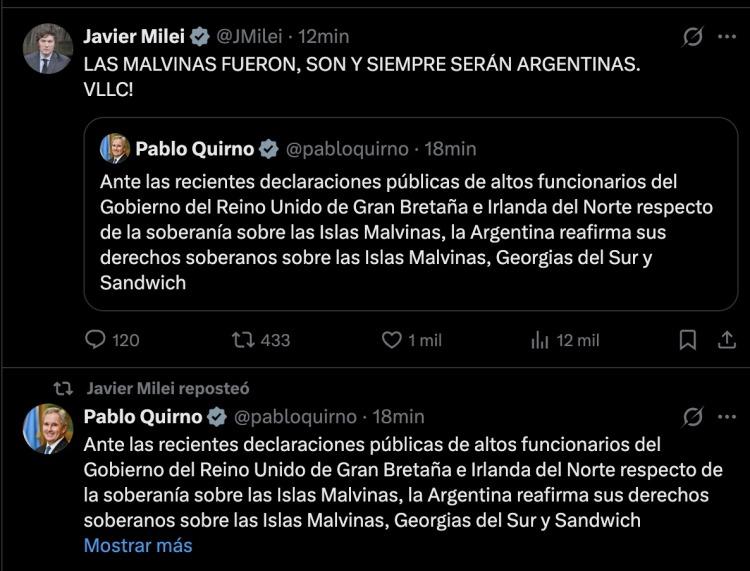
Task: Open Javier Milei's profile picture
Action: [48, 49]
